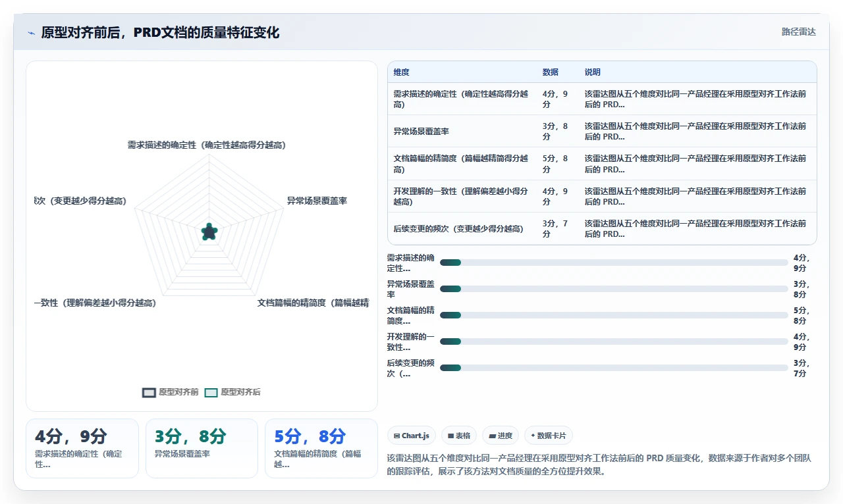Screen dimensions: 843x504
Task: Open the data card showing 3分，8分
Action: (202, 448)
